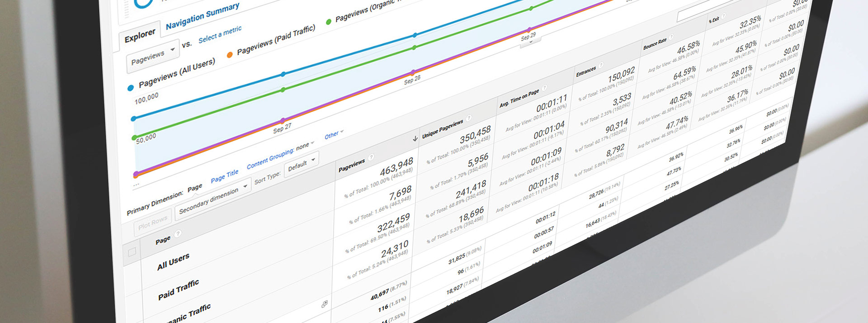The height and width of the screenshot is (323, 868).
Task: Switch to the Navigation Summary tab
Action: click(x=203, y=16)
